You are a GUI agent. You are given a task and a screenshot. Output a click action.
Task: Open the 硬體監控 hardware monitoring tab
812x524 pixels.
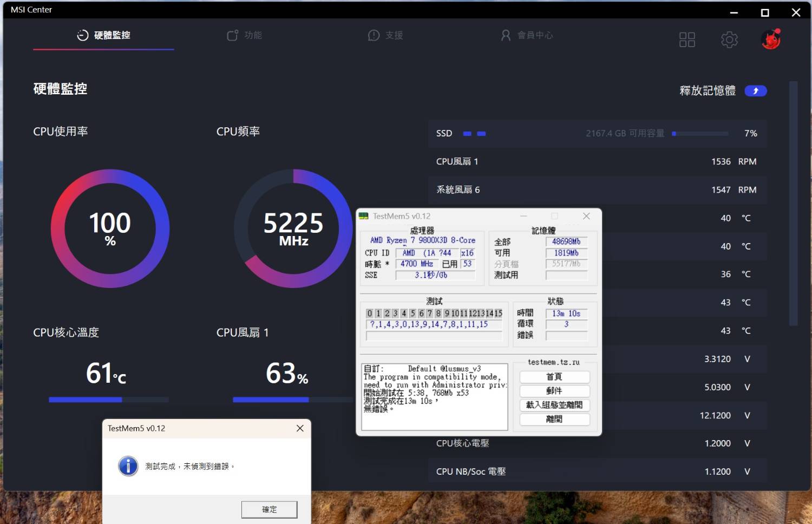[103, 35]
